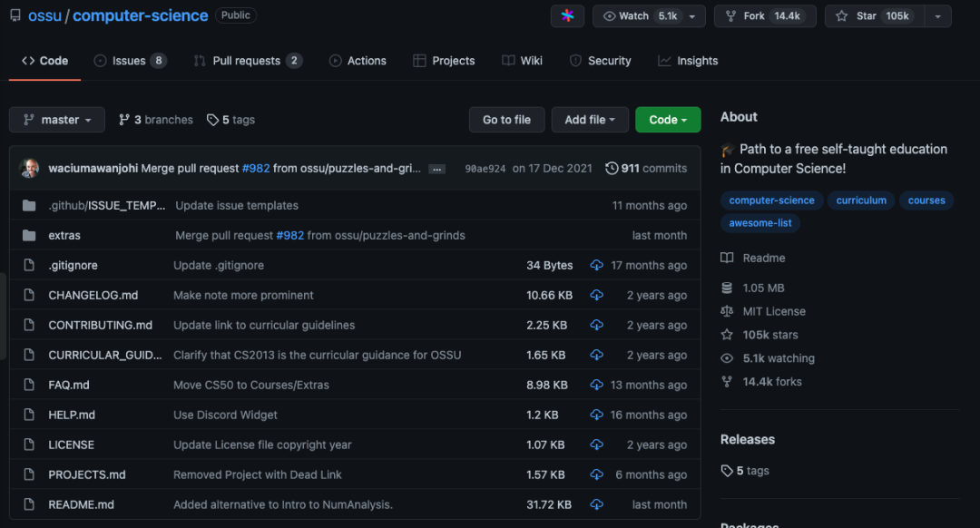The image size is (980, 528).
Task: Click download cloud icon for CONTRIBUTING.md
Action: click(x=596, y=326)
